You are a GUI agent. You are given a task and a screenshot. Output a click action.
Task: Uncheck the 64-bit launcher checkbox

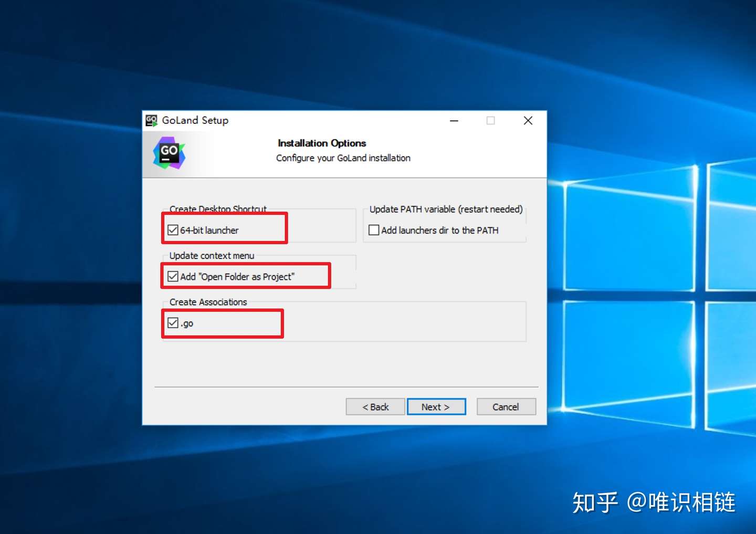click(x=173, y=230)
